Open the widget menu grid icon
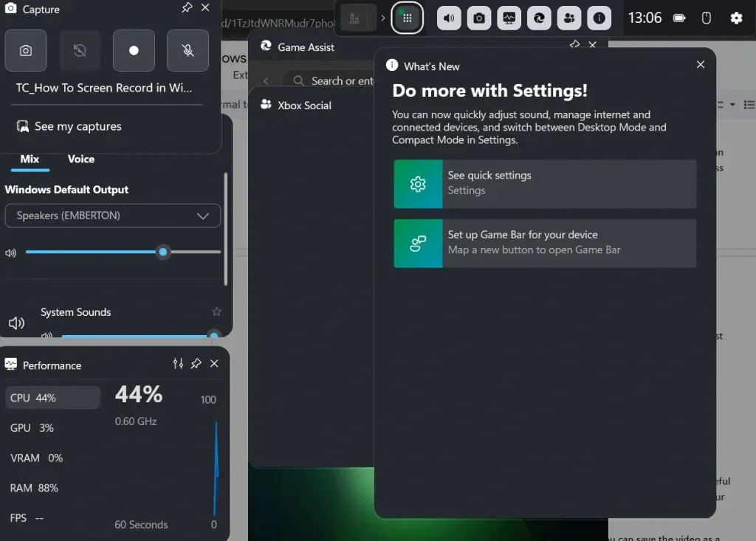This screenshot has height=541, width=756. coord(407,18)
